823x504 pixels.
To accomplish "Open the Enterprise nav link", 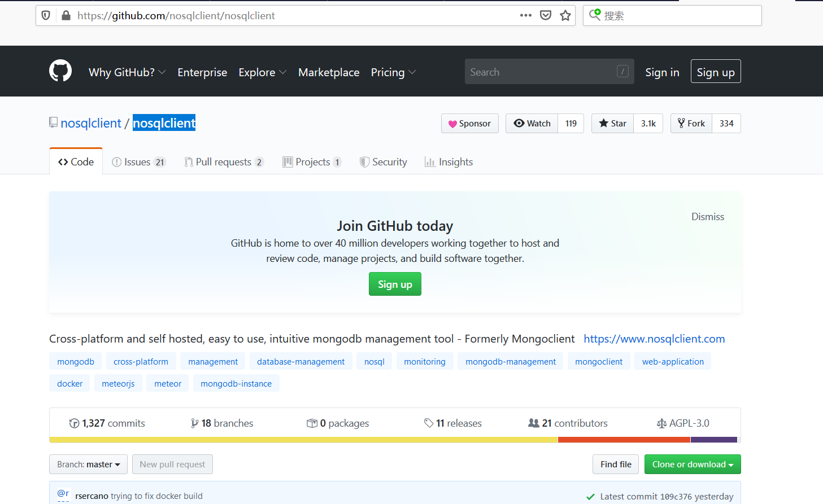I will (202, 72).
